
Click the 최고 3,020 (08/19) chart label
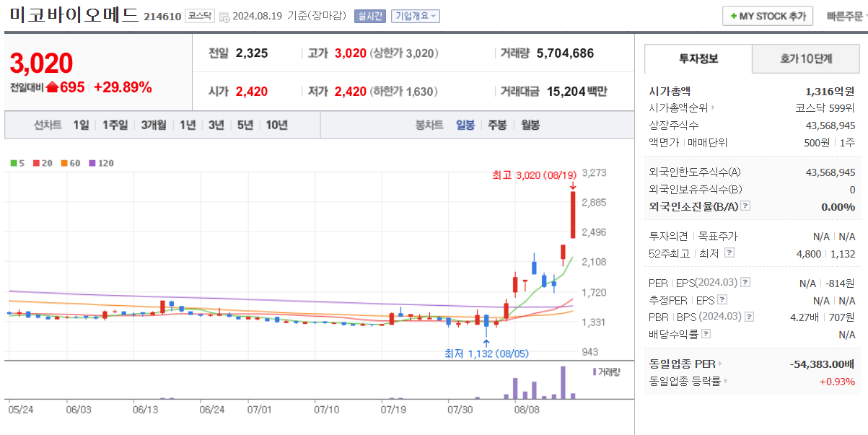pos(535,175)
